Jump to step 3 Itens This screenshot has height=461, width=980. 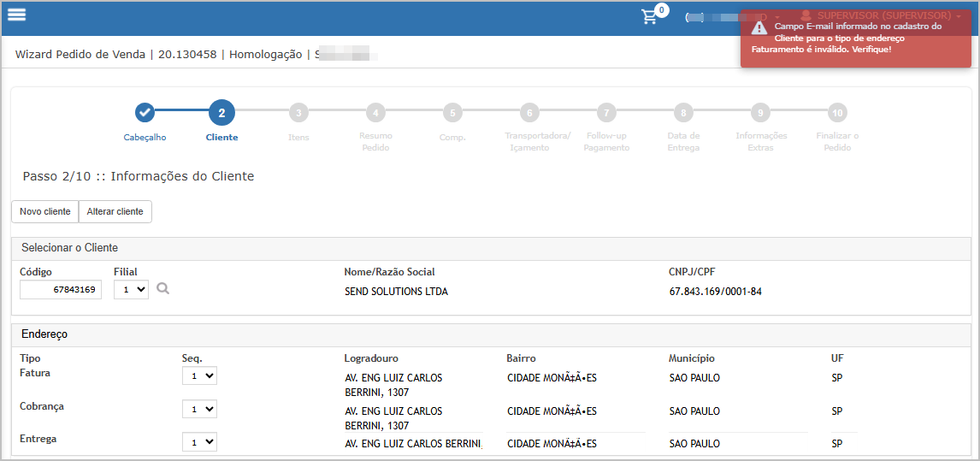(298, 112)
